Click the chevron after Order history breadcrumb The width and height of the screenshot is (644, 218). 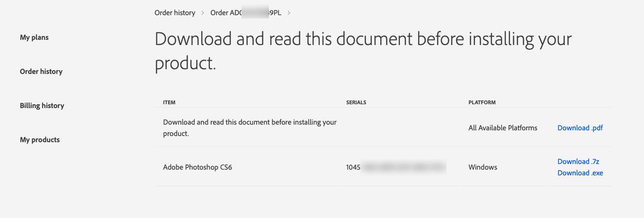pos(203,13)
